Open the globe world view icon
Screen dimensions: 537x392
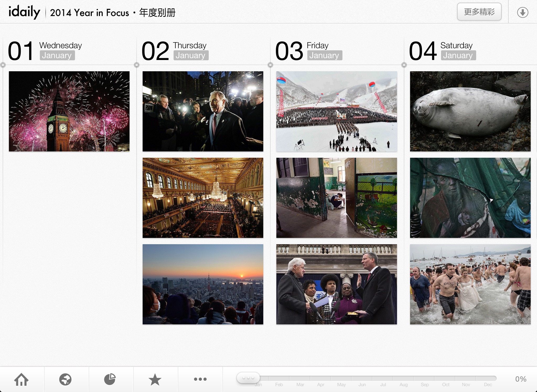(x=65, y=379)
